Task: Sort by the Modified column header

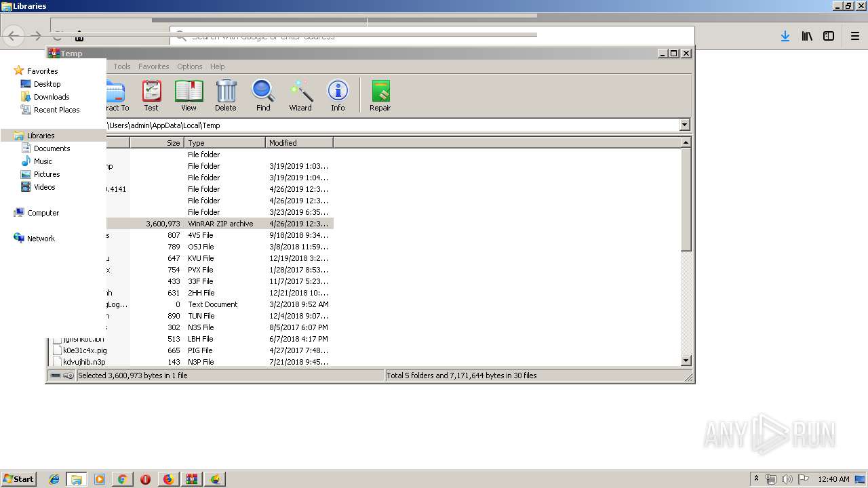Action: [299, 143]
